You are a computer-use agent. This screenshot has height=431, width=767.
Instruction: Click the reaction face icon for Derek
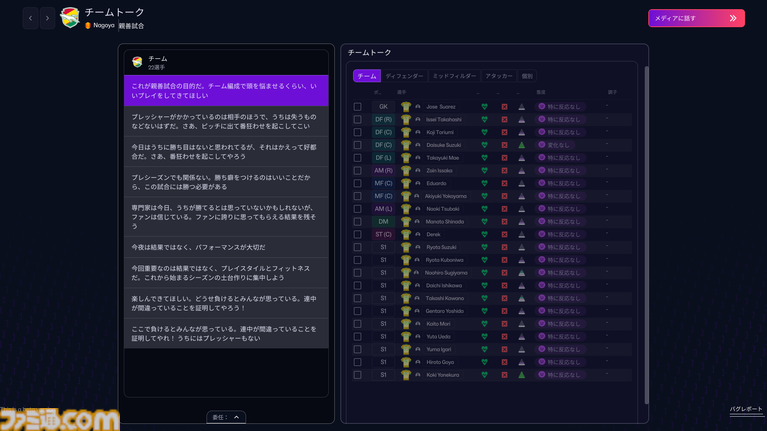[541, 235]
